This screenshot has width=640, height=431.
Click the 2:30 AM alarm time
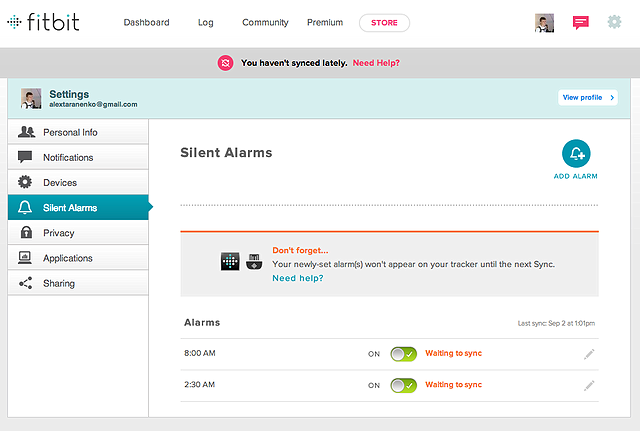(x=199, y=385)
